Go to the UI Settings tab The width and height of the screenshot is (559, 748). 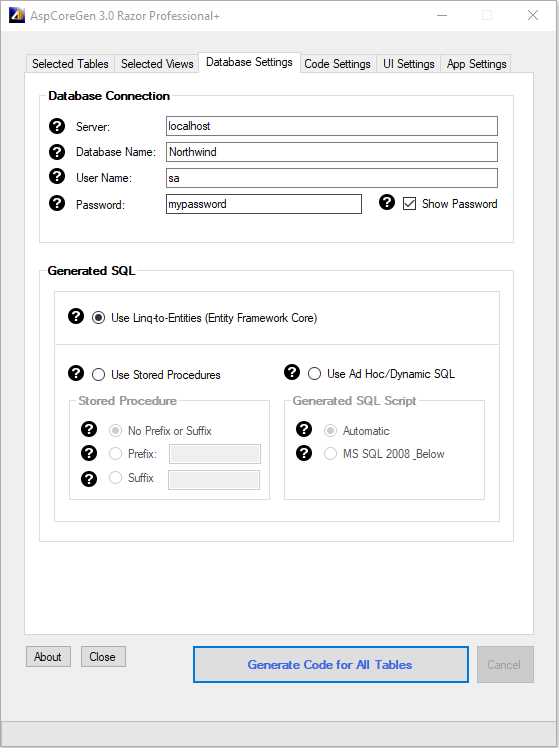[409, 64]
